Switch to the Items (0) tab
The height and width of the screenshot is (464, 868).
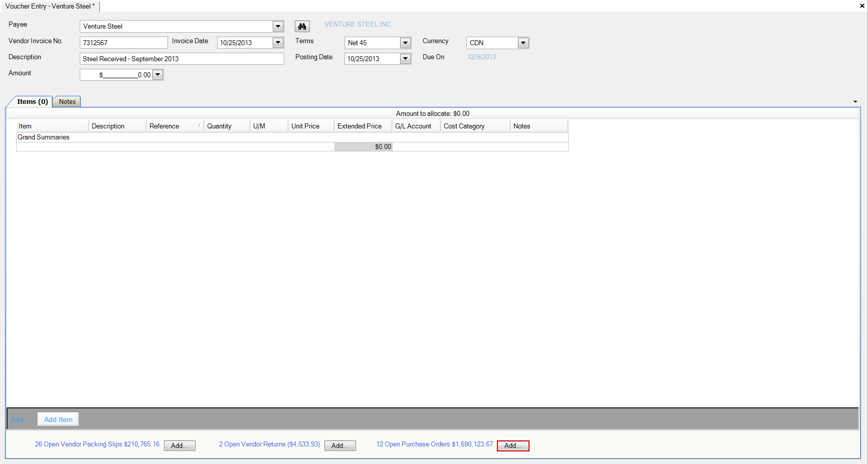click(32, 101)
